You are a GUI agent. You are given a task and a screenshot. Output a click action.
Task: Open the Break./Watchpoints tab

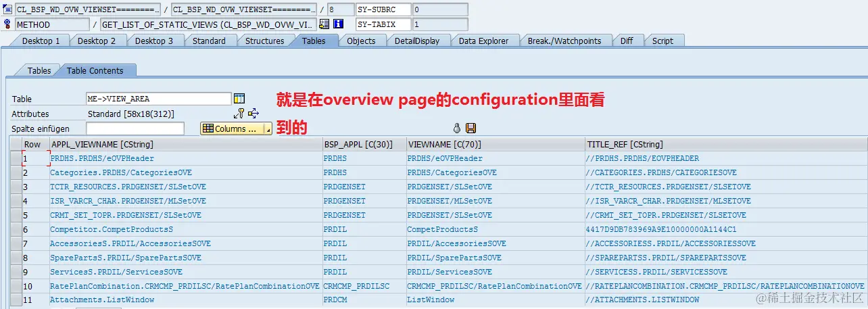pyautogui.click(x=564, y=41)
